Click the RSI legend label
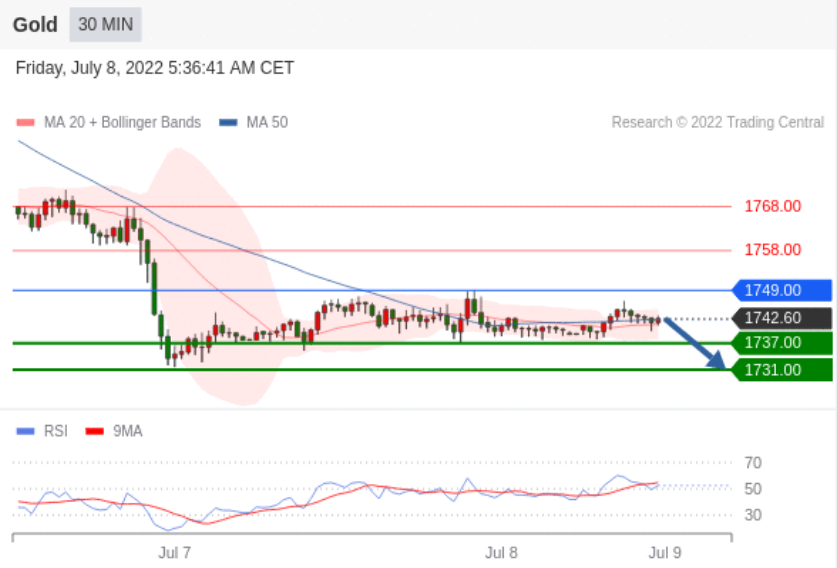837x568 pixels. (x=56, y=431)
